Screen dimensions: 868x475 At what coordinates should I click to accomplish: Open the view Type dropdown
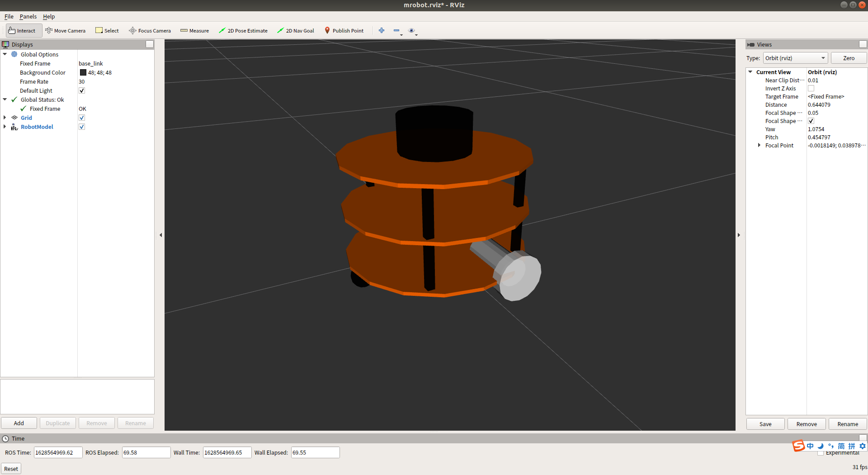coord(795,58)
